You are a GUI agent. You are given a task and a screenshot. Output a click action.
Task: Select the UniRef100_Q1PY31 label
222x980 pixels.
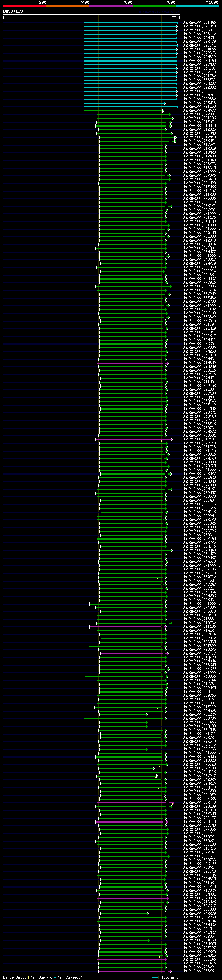point(199,440)
